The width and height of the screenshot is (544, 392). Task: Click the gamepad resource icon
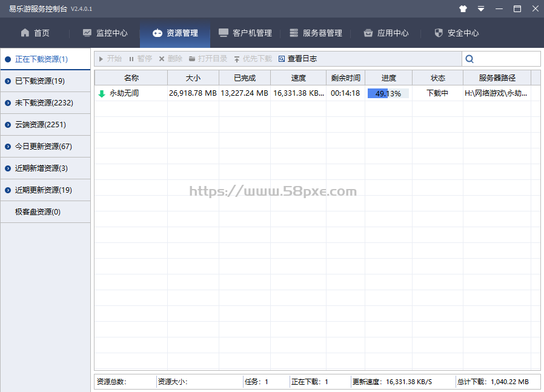click(x=157, y=33)
